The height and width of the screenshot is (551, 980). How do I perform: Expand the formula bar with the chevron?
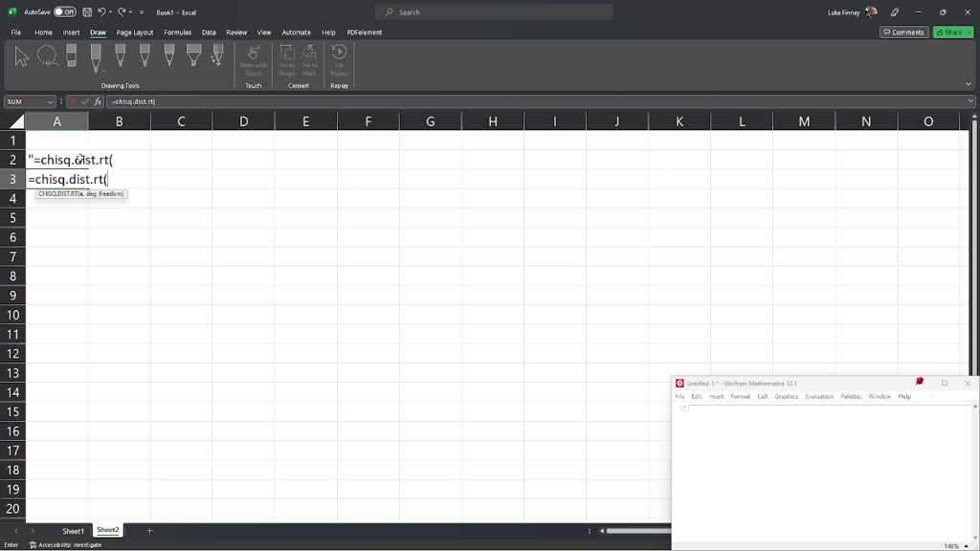click(970, 101)
